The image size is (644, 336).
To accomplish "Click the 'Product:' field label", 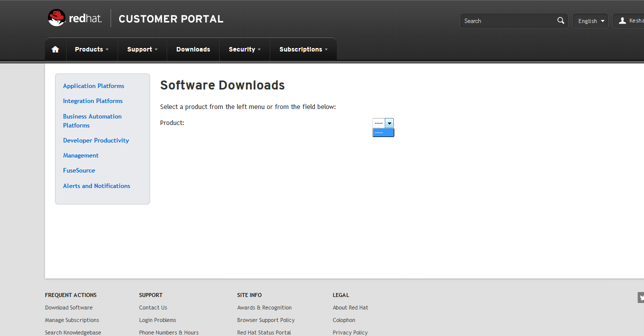I will [172, 122].
